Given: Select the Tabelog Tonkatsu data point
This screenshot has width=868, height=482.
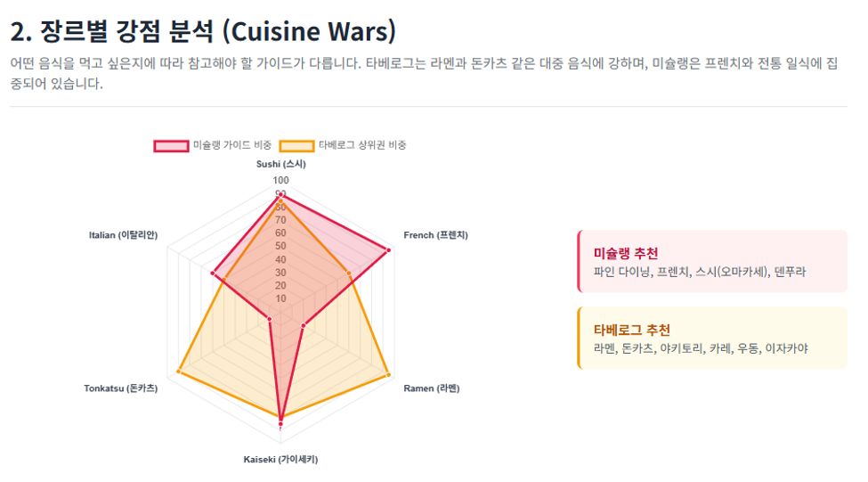Looking at the screenshot, I should pyautogui.click(x=178, y=372).
